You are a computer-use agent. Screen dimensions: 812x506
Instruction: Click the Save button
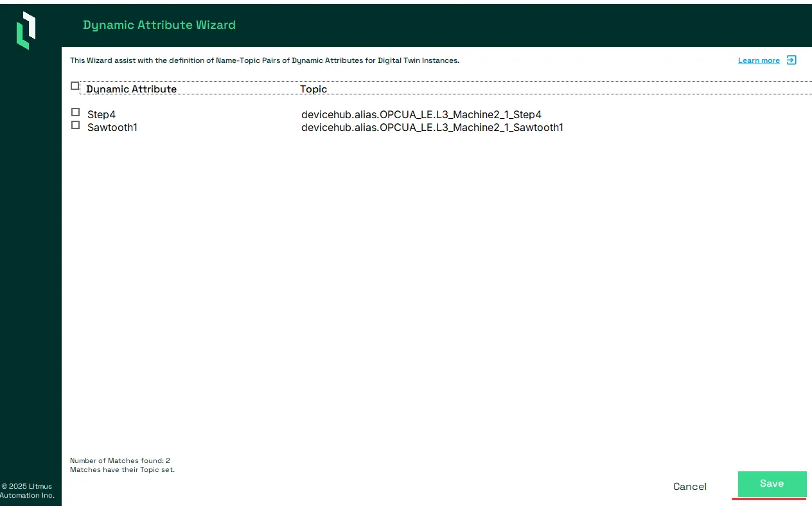(772, 484)
